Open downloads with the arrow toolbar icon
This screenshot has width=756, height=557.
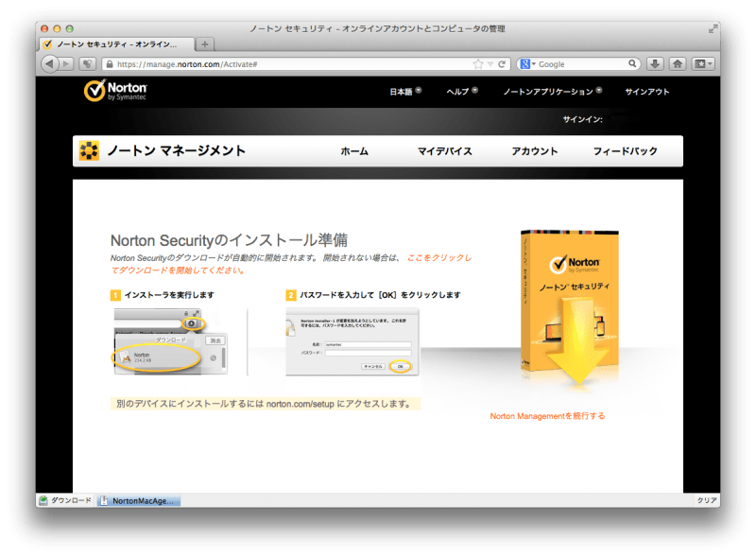tap(655, 63)
